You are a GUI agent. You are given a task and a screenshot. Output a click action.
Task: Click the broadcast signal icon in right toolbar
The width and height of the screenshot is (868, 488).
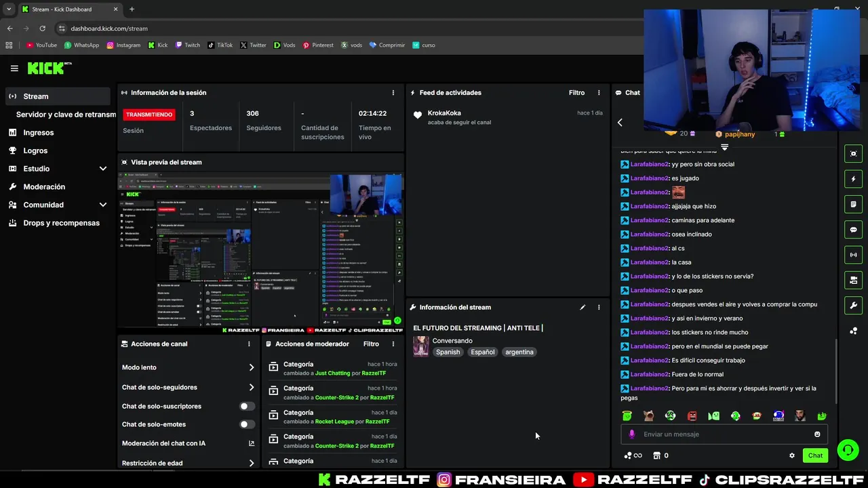coord(854,255)
